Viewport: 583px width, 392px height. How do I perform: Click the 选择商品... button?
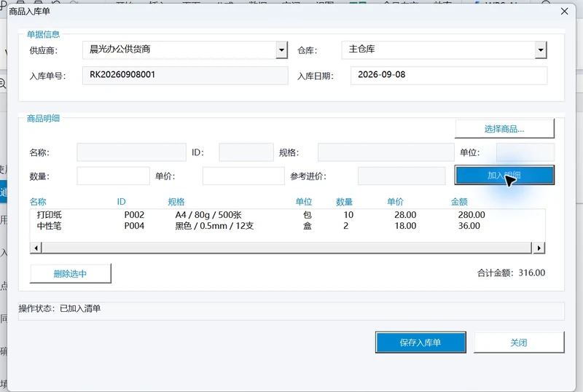pos(504,129)
